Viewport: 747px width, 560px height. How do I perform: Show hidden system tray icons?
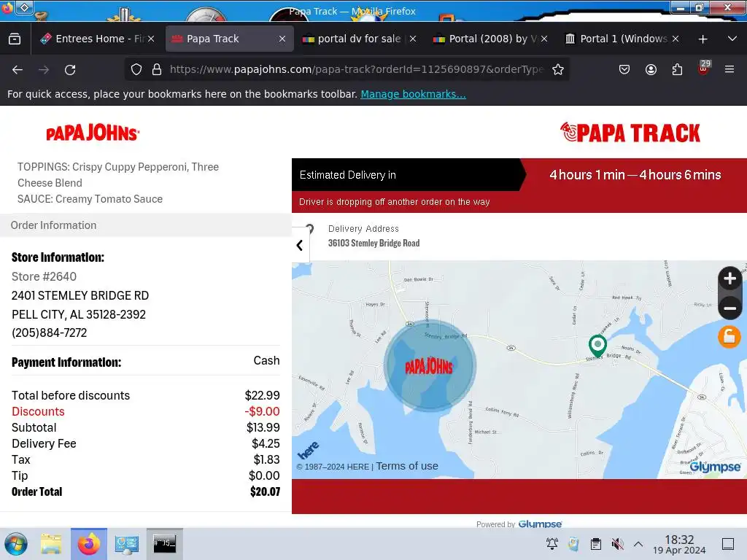638,544
